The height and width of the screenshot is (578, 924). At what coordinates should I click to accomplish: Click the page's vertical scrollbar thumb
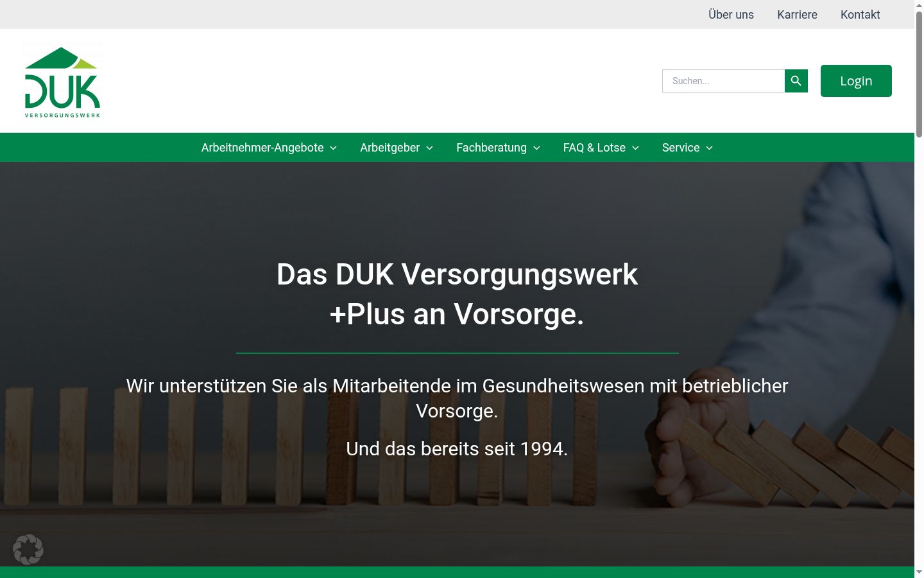[x=919, y=73]
